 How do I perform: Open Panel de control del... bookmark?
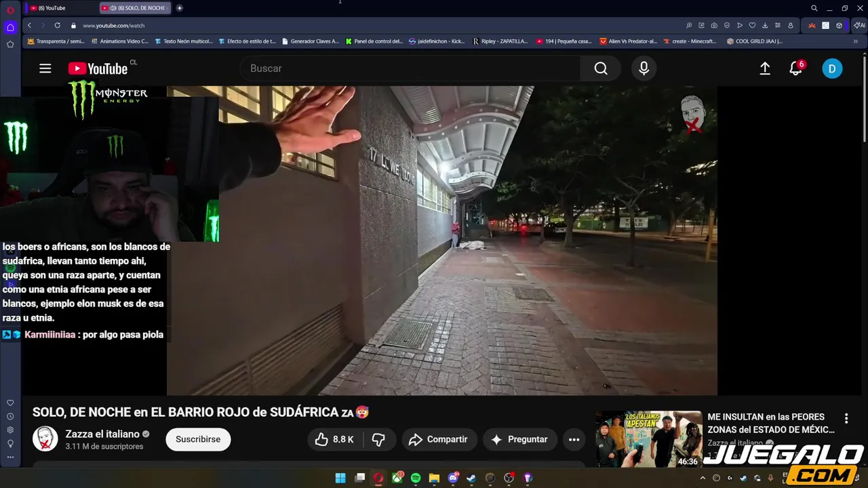pyautogui.click(x=374, y=41)
